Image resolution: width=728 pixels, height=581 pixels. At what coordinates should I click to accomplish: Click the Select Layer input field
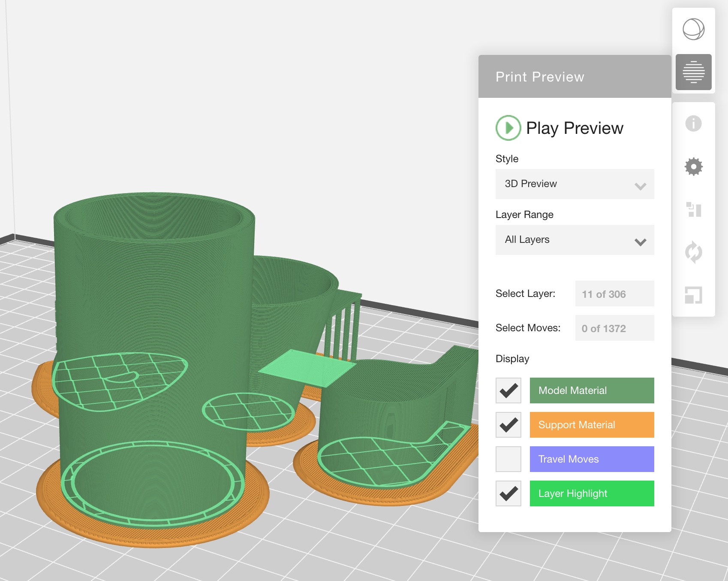[x=614, y=294]
